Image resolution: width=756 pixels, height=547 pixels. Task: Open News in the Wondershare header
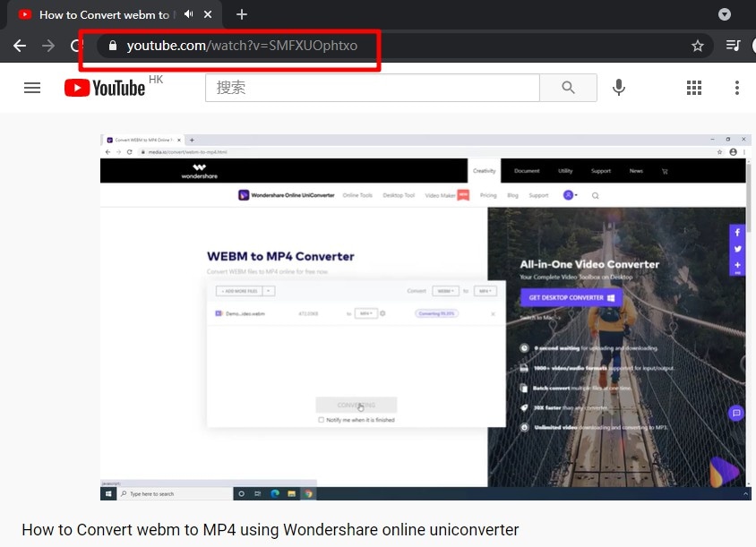pos(636,171)
